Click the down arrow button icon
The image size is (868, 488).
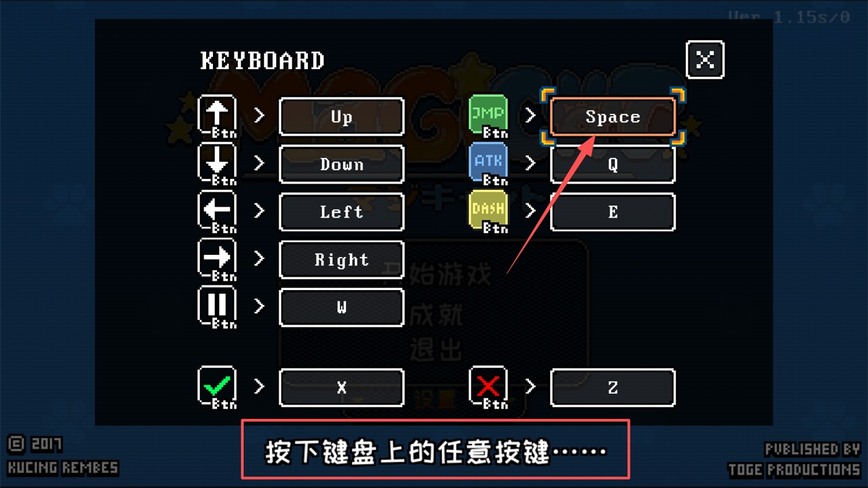pyautogui.click(x=217, y=164)
